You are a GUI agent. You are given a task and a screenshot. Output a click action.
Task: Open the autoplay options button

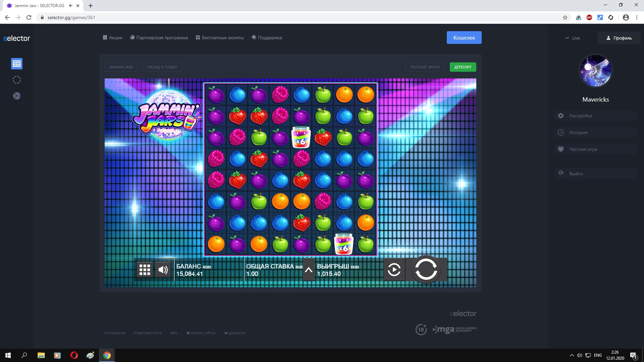tap(394, 269)
